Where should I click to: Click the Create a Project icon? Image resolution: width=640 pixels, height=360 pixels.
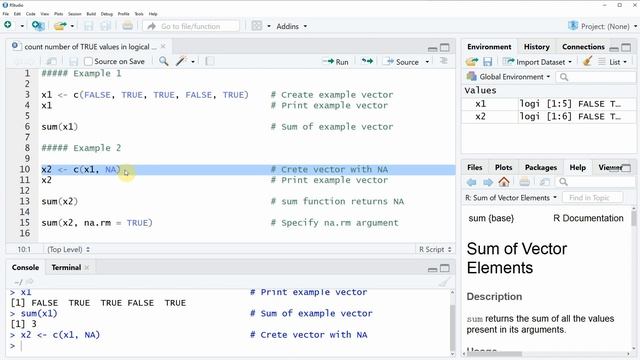[x=38, y=26]
